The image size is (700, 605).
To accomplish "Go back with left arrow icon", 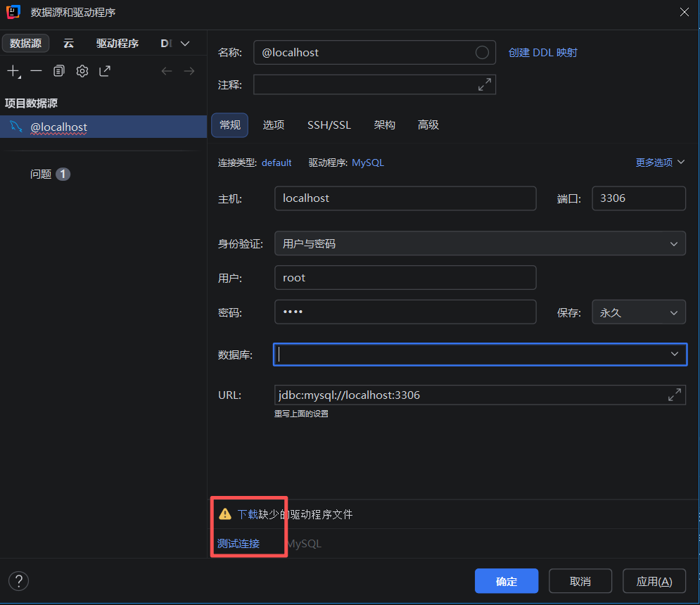I will (x=167, y=71).
